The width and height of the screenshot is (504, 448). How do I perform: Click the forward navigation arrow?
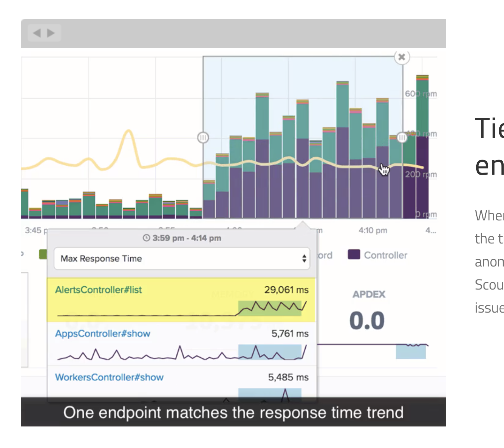tap(50, 32)
